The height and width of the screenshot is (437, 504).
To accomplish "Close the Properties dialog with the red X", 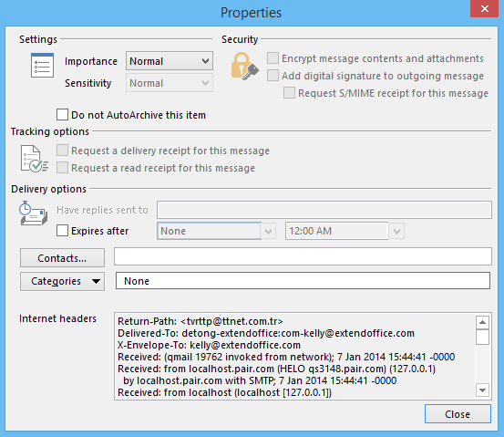I will tap(485, 9).
